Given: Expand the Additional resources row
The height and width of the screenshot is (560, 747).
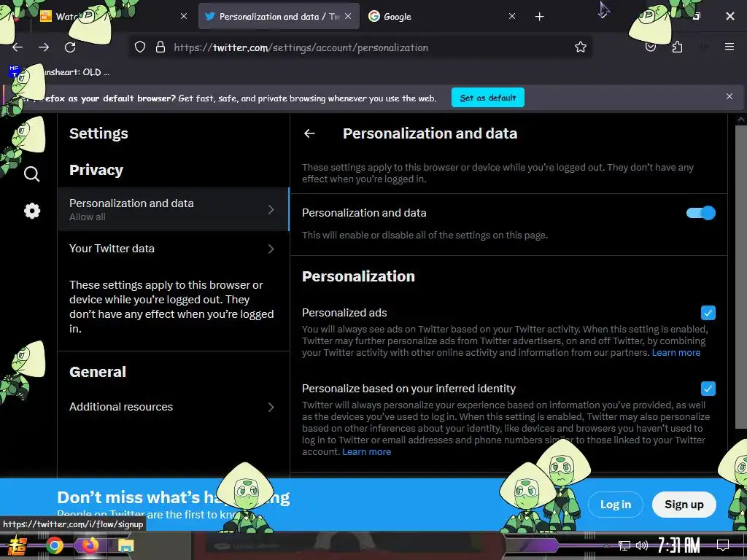Looking at the screenshot, I should [x=174, y=407].
